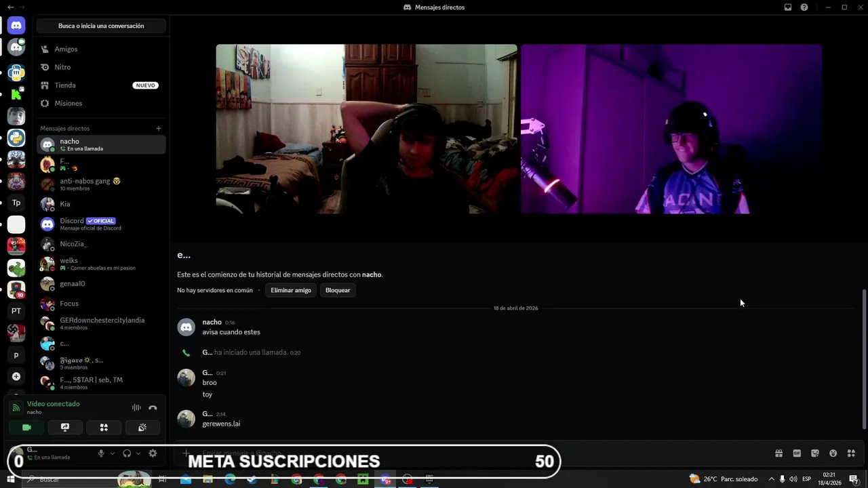Click the Bloquear button

(x=338, y=290)
